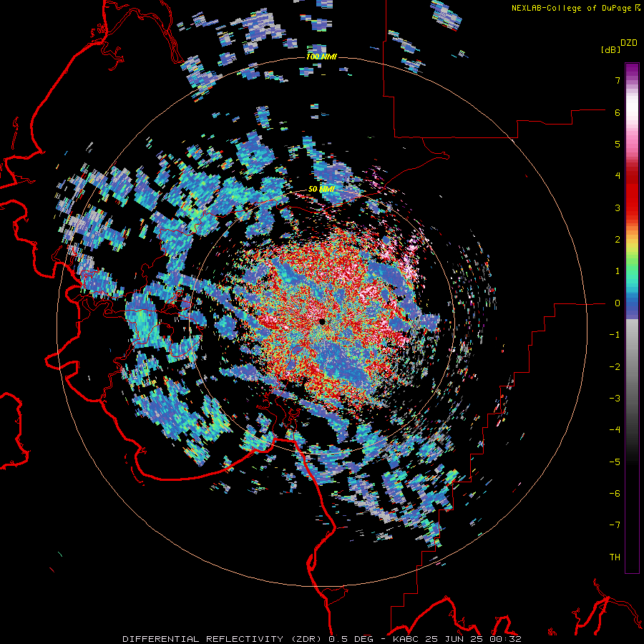644x644 pixels.
Task: Click the 2 value on color scale
Action: click(618, 240)
